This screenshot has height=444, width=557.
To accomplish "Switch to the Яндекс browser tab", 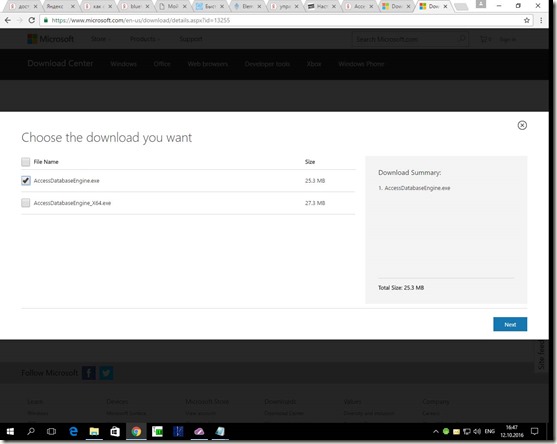I will 60,6.
